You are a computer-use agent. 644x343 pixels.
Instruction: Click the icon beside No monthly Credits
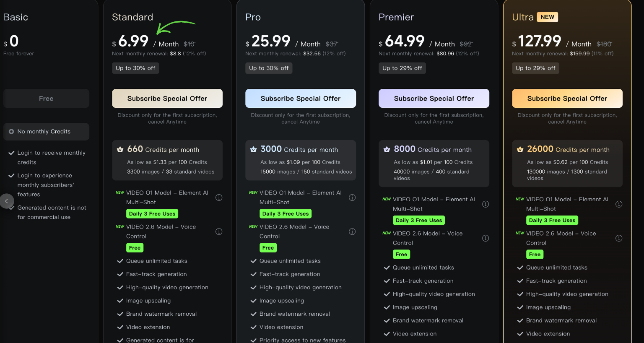pos(11,132)
